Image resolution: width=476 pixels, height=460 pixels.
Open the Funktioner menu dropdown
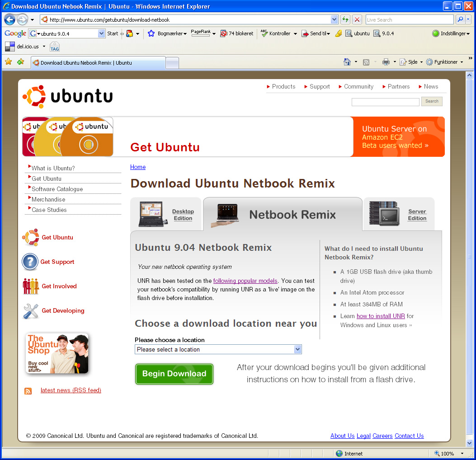tap(462, 62)
